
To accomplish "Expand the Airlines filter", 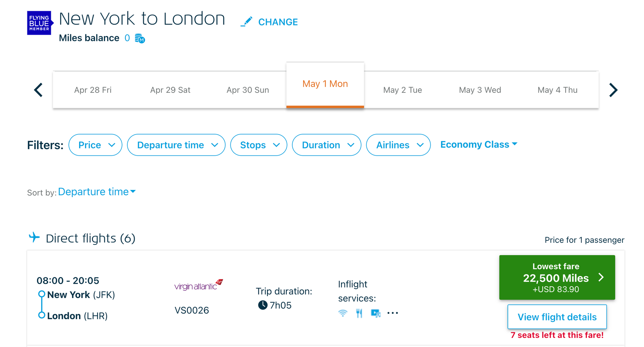I will coord(398,145).
